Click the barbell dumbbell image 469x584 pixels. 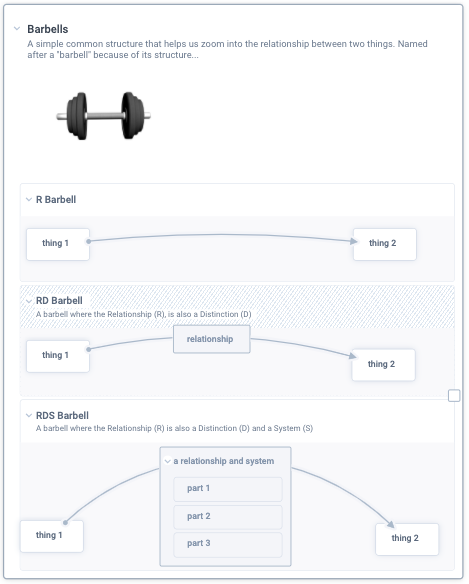click(x=104, y=116)
